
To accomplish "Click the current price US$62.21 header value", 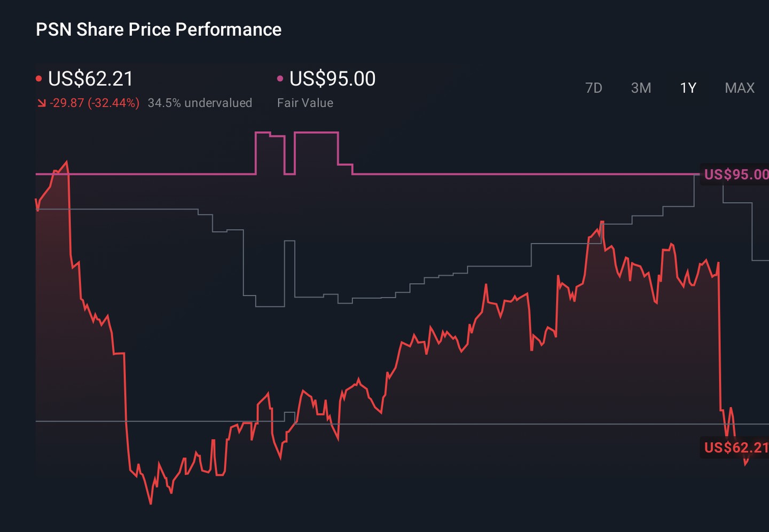I will (x=90, y=79).
